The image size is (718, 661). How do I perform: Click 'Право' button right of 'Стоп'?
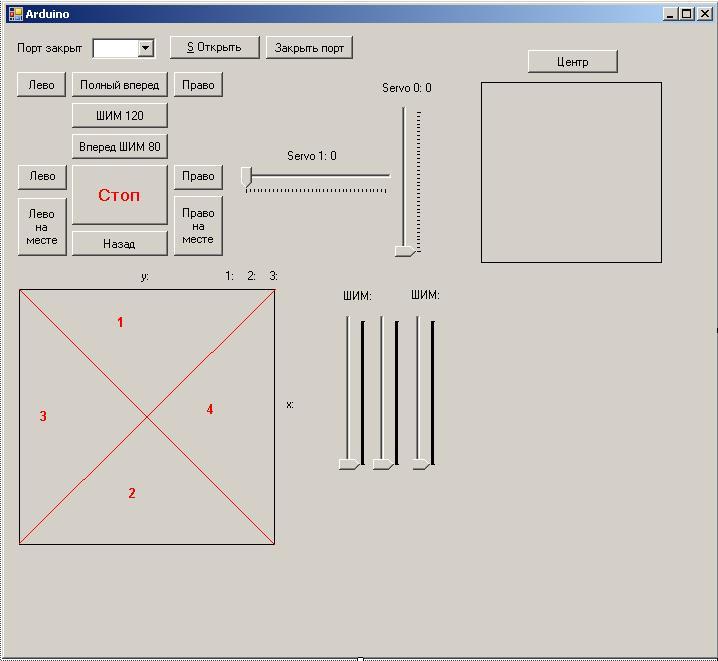pyautogui.click(x=198, y=176)
